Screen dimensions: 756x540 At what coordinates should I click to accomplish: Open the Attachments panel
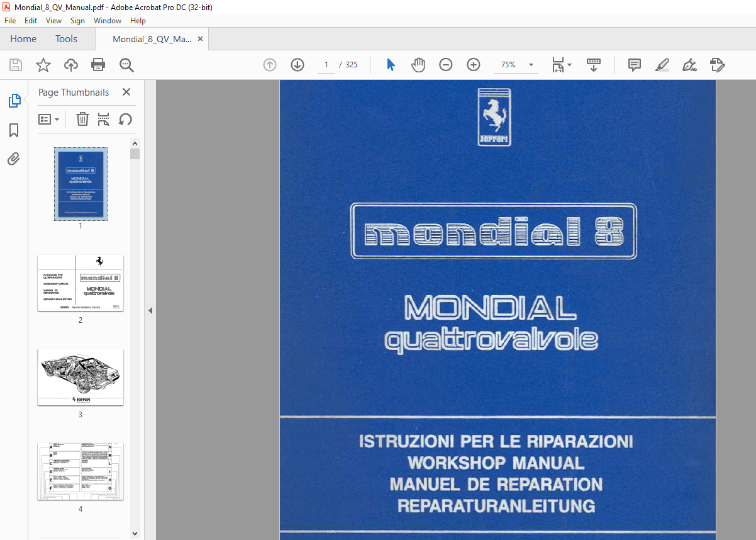pyautogui.click(x=14, y=159)
